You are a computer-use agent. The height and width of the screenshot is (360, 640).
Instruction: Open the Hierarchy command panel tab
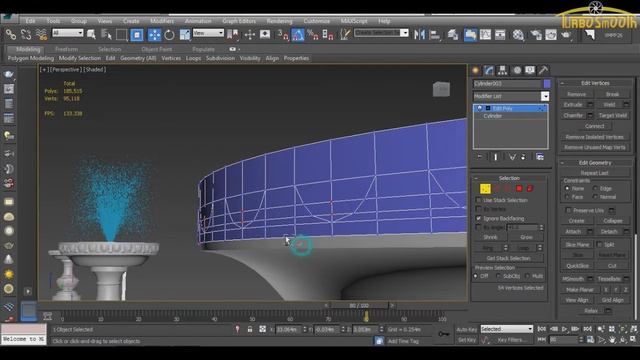tap(502, 70)
